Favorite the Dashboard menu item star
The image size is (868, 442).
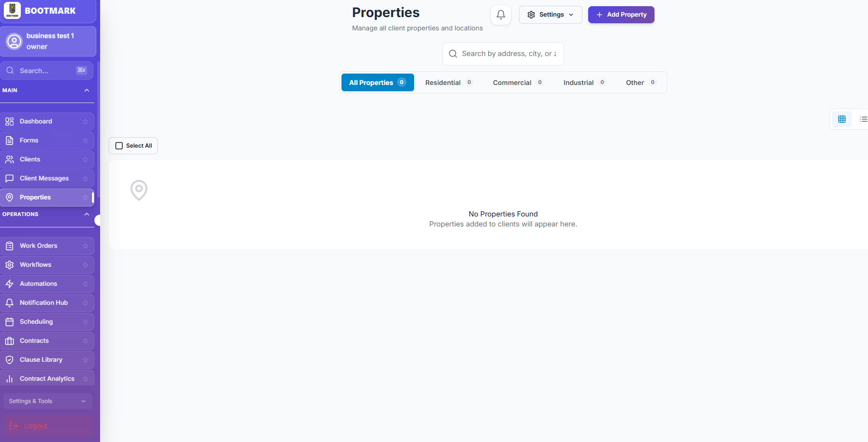[85, 122]
